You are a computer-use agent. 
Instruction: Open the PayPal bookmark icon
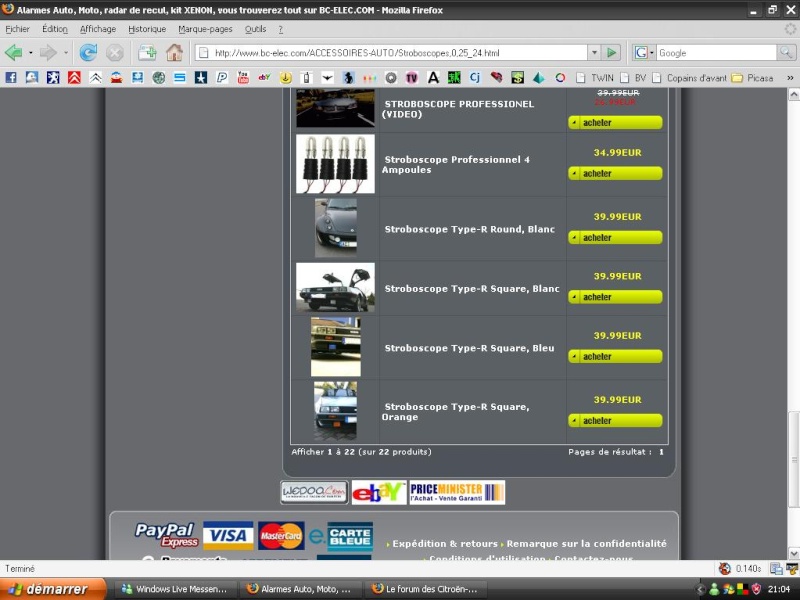[222, 78]
